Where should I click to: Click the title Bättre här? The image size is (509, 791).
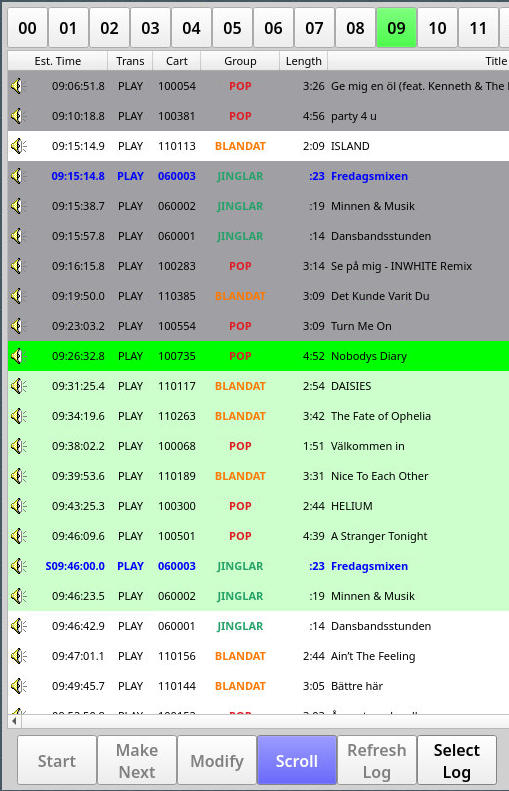coord(357,687)
